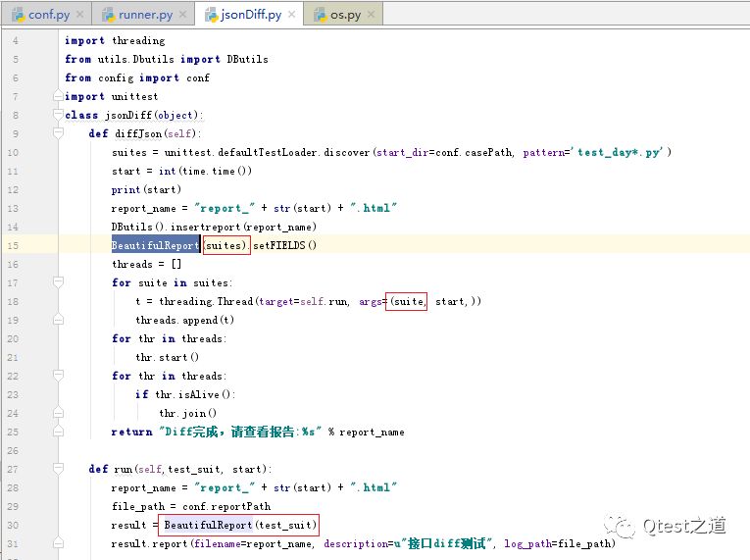The height and width of the screenshot is (560, 750).
Task: Switch to the conf.py tab
Action: tap(48, 15)
